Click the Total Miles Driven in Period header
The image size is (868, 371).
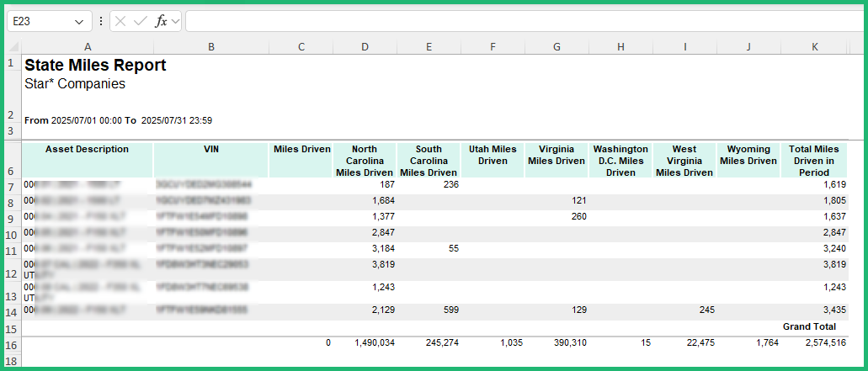pyautogui.click(x=814, y=160)
